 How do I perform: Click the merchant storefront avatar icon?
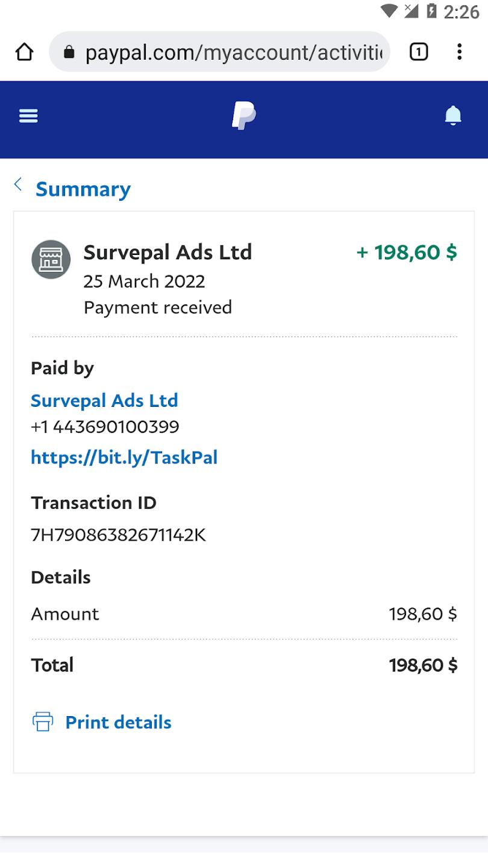(51, 259)
